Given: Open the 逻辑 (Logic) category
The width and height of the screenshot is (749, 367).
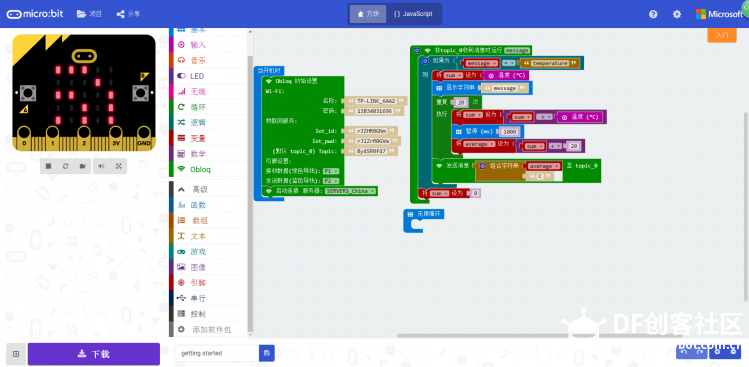Looking at the screenshot, I should click(208, 122).
